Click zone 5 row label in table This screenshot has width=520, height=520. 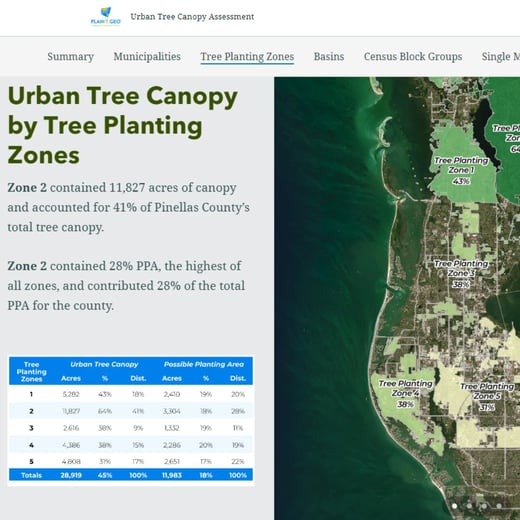31,462
